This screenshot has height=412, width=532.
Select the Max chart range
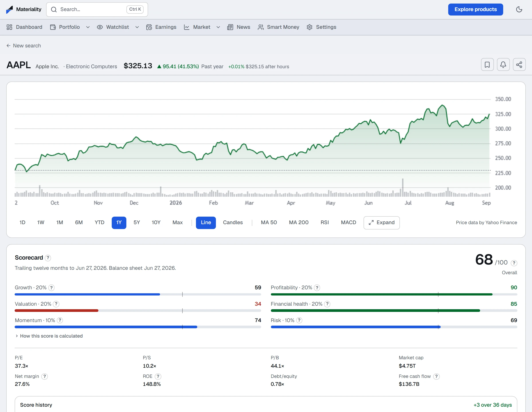point(177,222)
